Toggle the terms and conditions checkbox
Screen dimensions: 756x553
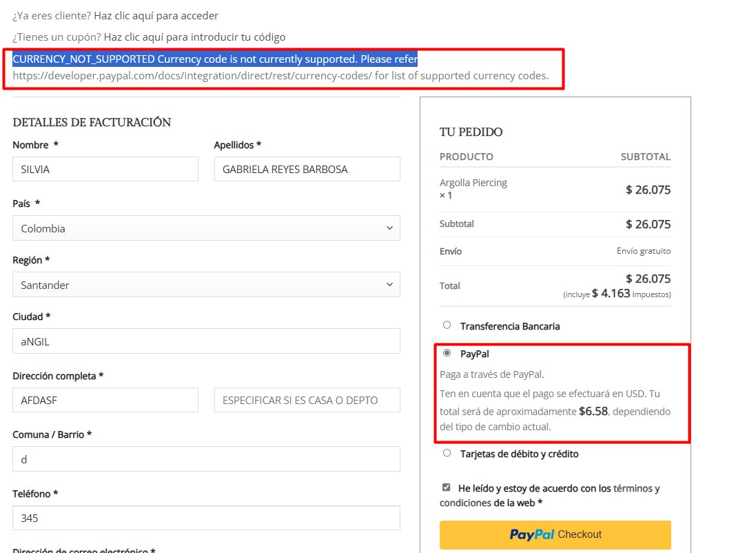tap(447, 487)
